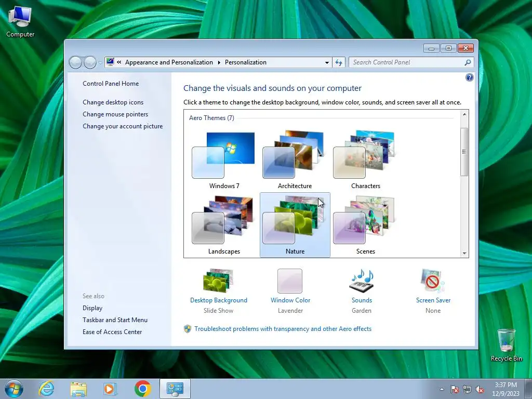Click the themes list scroll up arrow
The image size is (532, 399).
464,114
